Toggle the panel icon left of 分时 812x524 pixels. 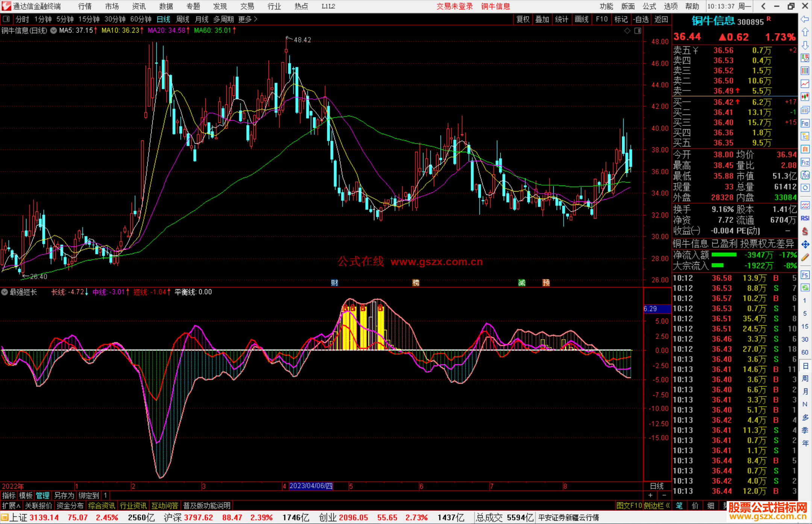[6, 19]
